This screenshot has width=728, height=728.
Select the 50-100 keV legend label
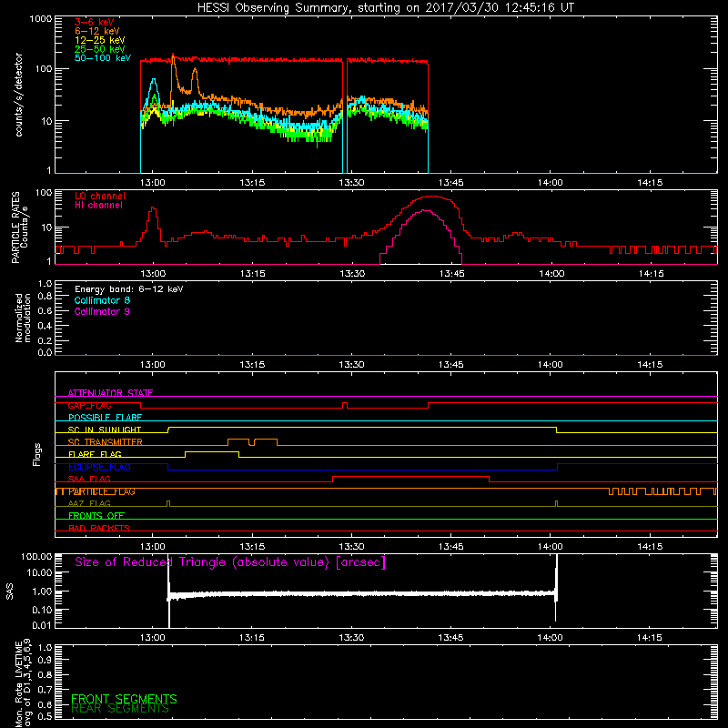click(x=103, y=58)
